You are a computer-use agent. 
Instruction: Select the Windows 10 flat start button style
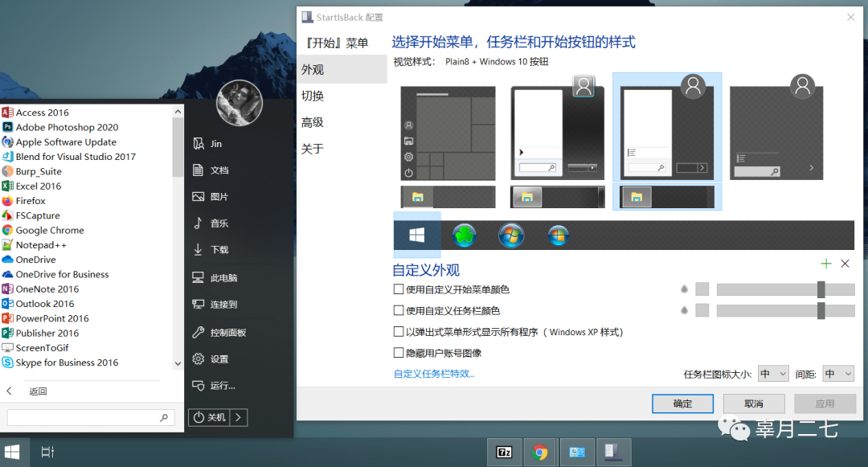(x=416, y=234)
